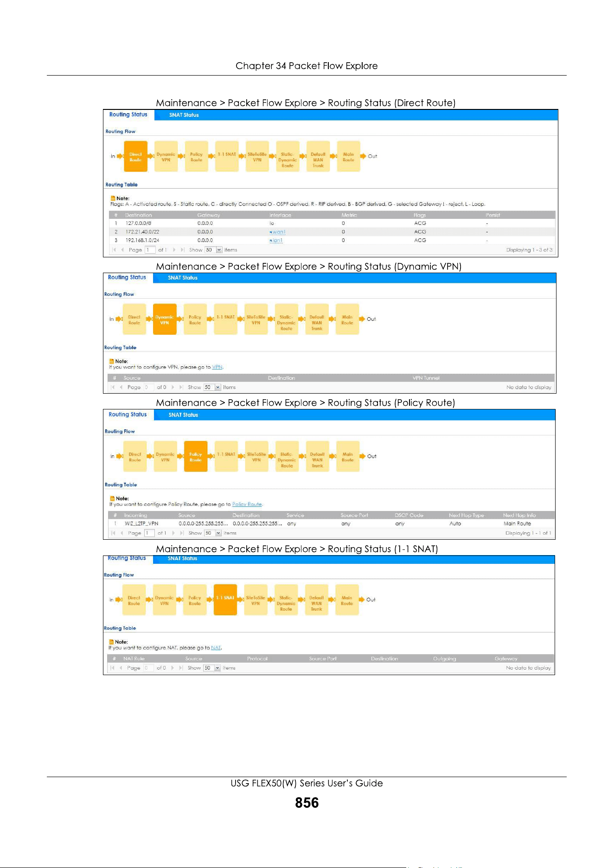The height and width of the screenshot is (868, 614).
Task: Click last-page arrow in Direct Route table pager
Action: click(x=183, y=250)
